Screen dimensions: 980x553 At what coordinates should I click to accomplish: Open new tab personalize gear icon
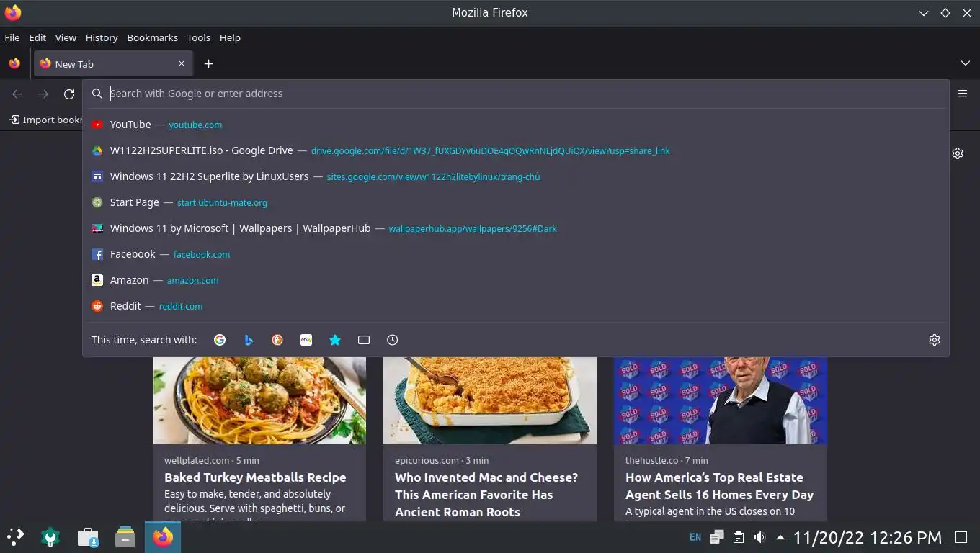[x=958, y=153]
